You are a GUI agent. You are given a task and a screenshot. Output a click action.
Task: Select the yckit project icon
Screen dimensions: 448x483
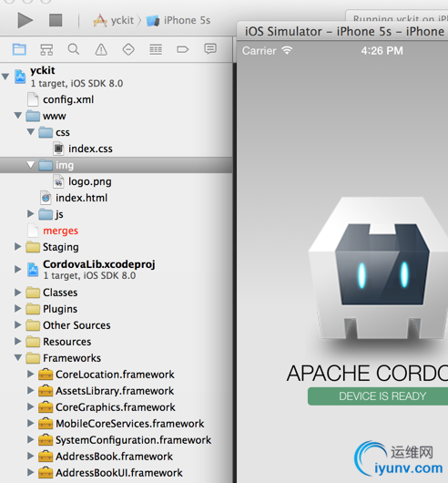[20, 77]
